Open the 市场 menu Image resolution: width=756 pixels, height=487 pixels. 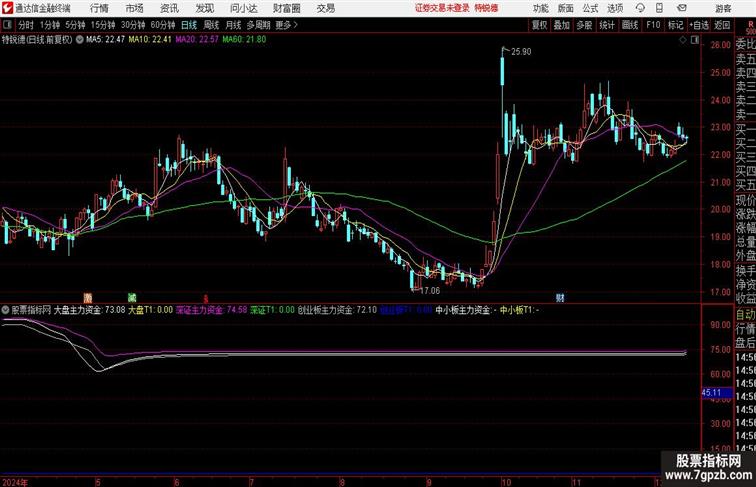pos(135,8)
